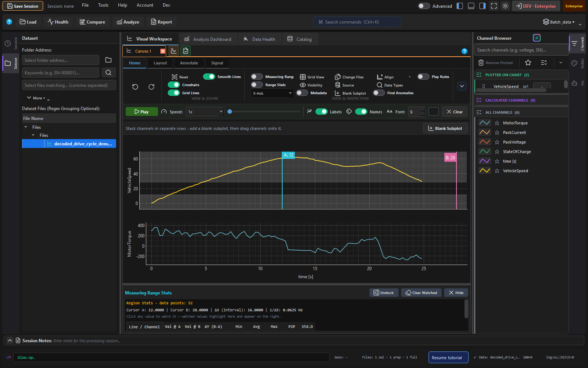Open the Analyze tool
Screen dimensions: 588x368
click(x=128, y=22)
